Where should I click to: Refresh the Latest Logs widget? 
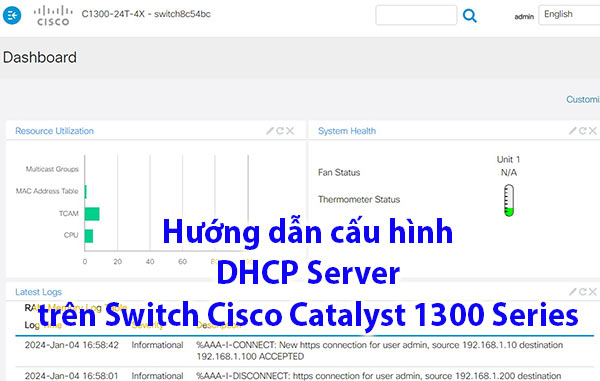tap(582, 292)
